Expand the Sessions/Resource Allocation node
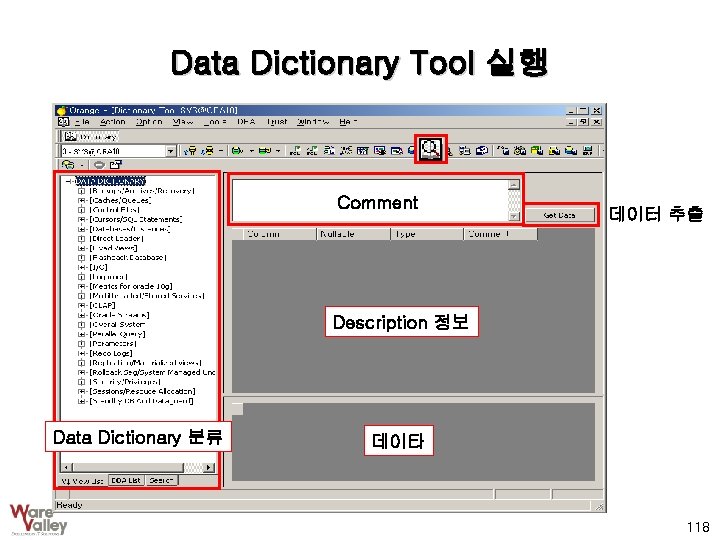Screen dimensions: 720x540 click(81, 391)
